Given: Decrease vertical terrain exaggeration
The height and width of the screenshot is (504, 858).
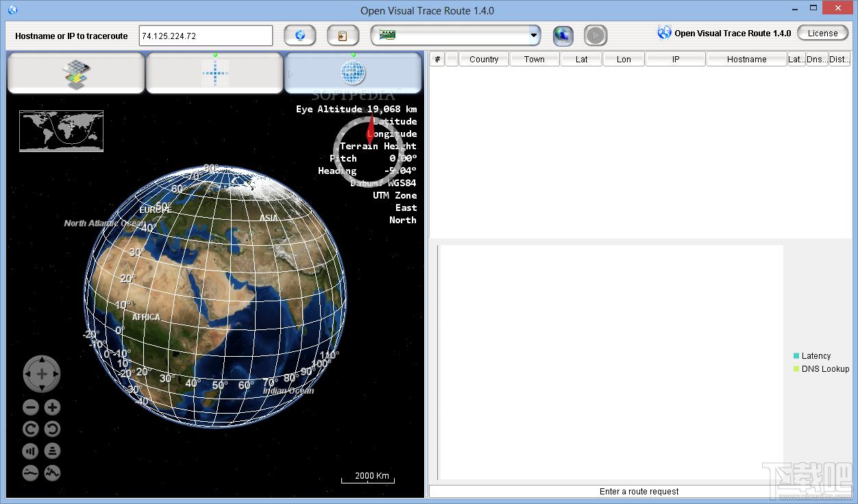Looking at the screenshot, I should [31, 473].
